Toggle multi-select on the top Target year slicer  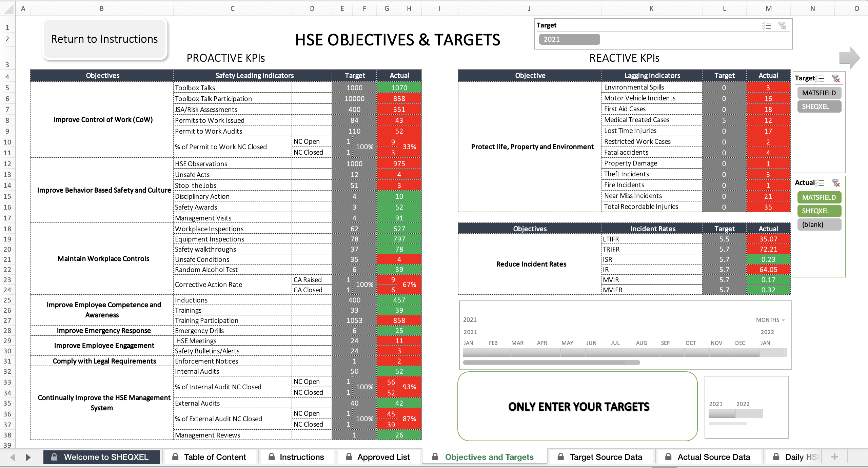767,26
